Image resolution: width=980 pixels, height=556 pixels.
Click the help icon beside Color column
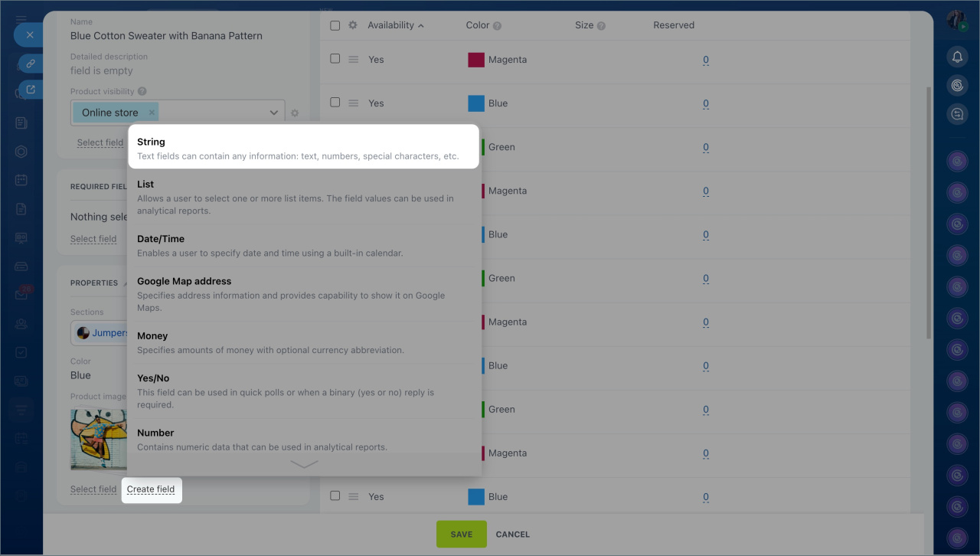[498, 26]
